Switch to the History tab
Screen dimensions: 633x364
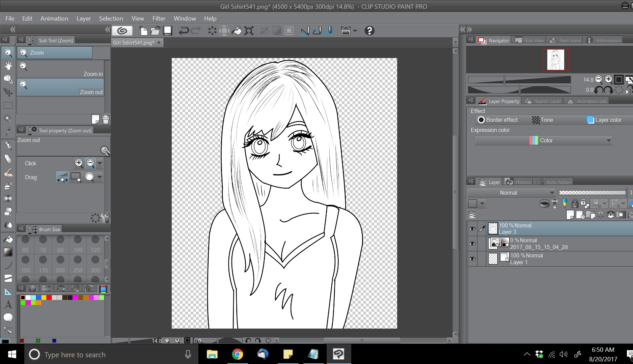point(518,182)
